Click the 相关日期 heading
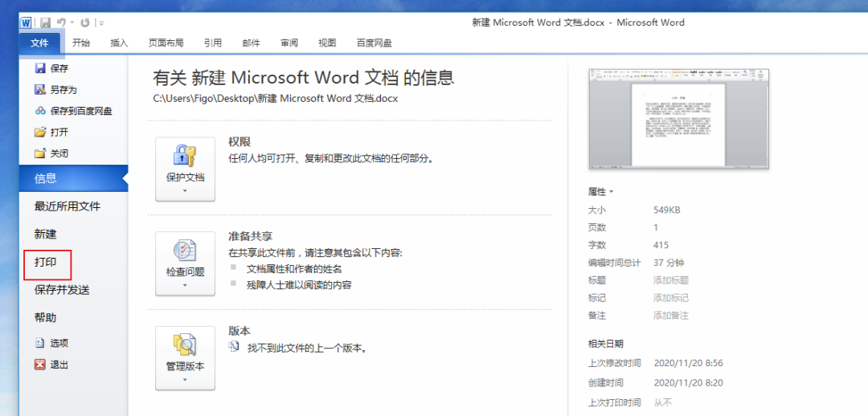The height and width of the screenshot is (416, 868). (x=606, y=344)
